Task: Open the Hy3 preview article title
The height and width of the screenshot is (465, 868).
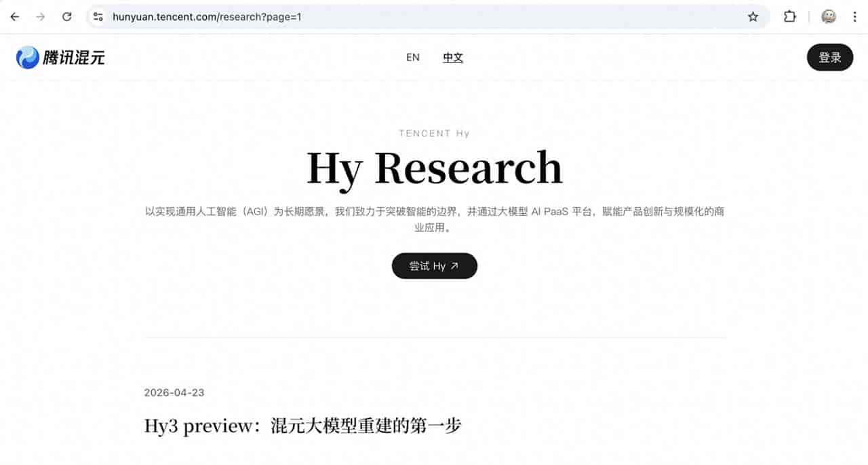Action: (302, 426)
